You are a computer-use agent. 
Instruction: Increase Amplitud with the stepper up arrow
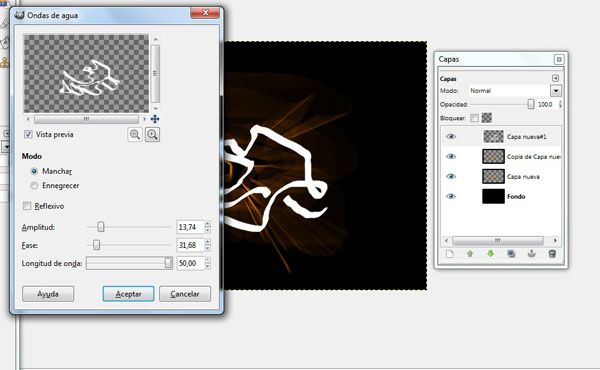(x=208, y=224)
